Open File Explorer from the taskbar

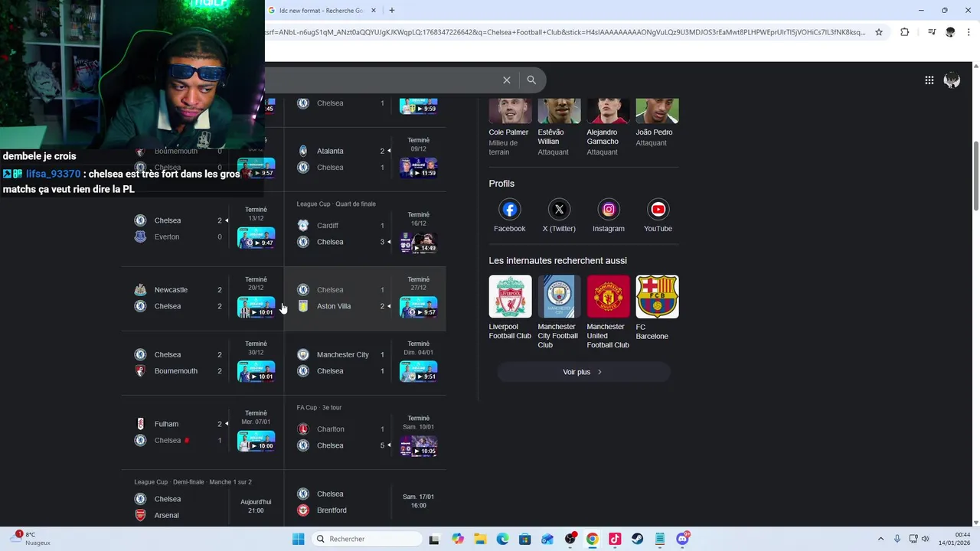point(480,539)
